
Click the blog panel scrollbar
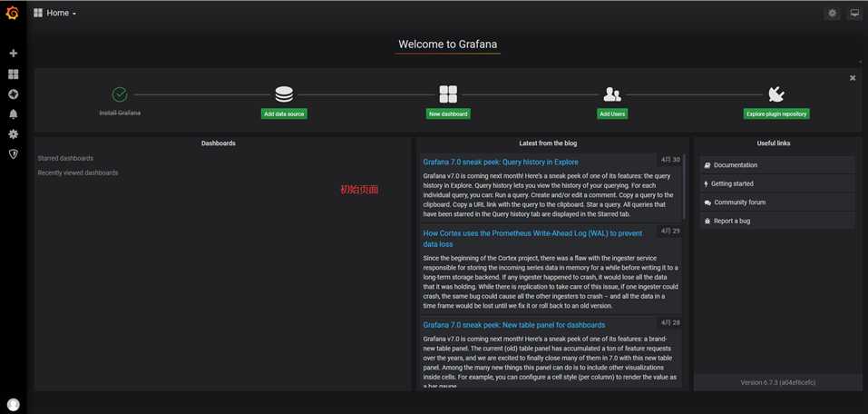684,187
